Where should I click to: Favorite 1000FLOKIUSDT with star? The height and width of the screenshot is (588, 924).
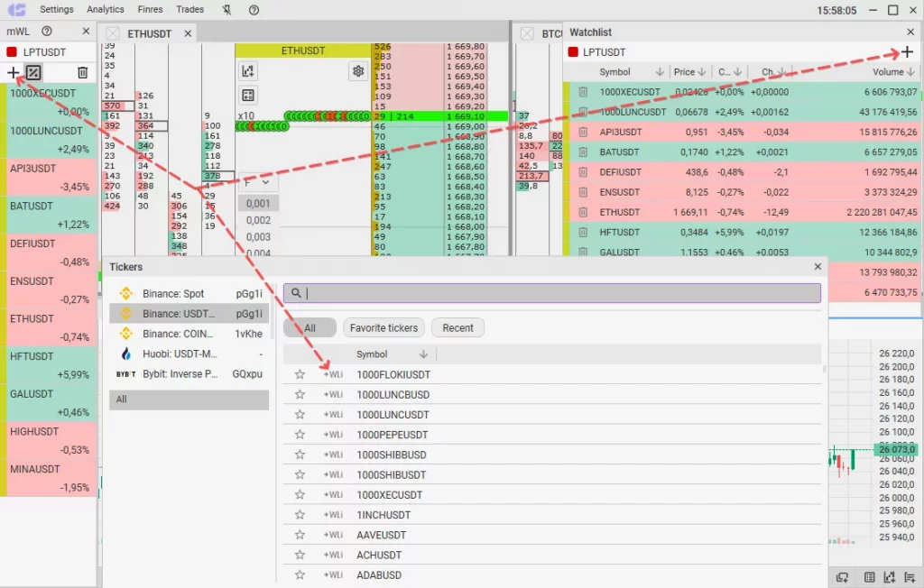point(300,374)
